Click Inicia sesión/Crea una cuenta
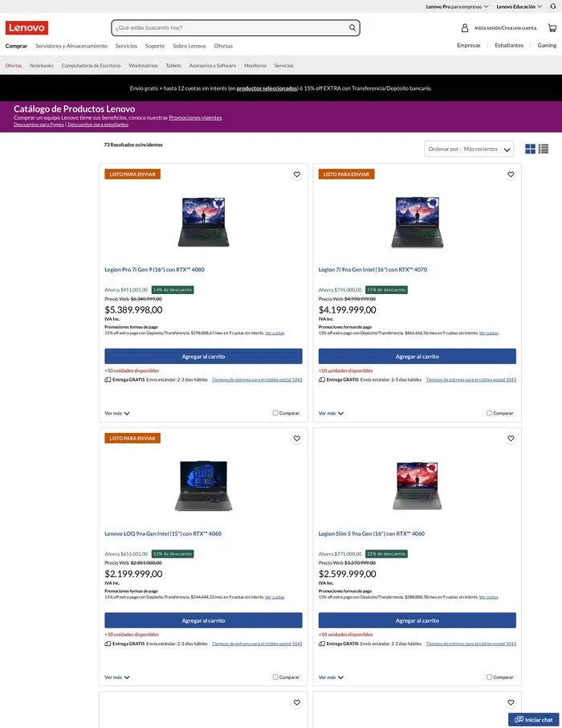The width and height of the screenshot is (562, 728). click(506, 28)
